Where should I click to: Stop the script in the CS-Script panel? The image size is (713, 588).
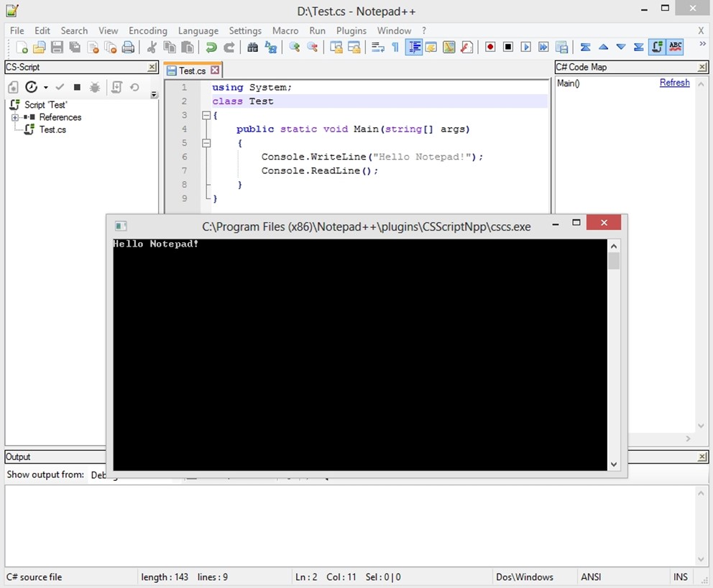pos(77,87)
